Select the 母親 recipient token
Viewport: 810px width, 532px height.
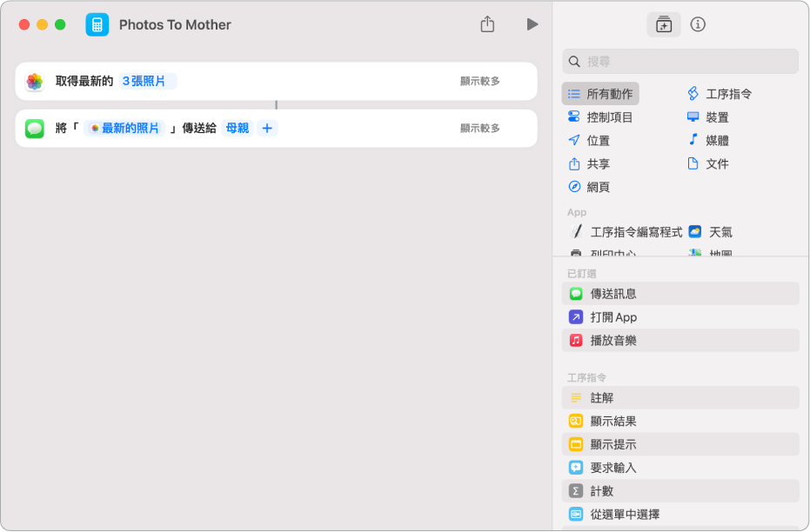pyautogui.click(x=238, y=128)
